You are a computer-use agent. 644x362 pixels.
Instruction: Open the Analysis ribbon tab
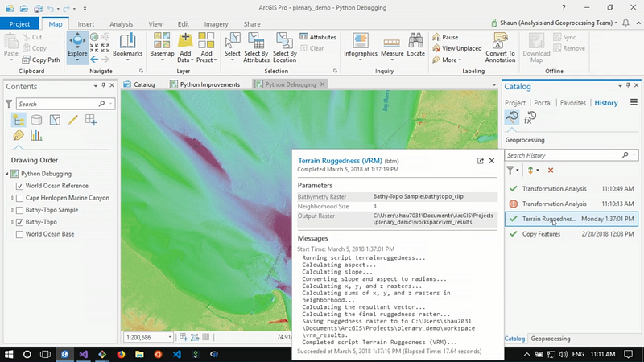click(x=121, y=24)
